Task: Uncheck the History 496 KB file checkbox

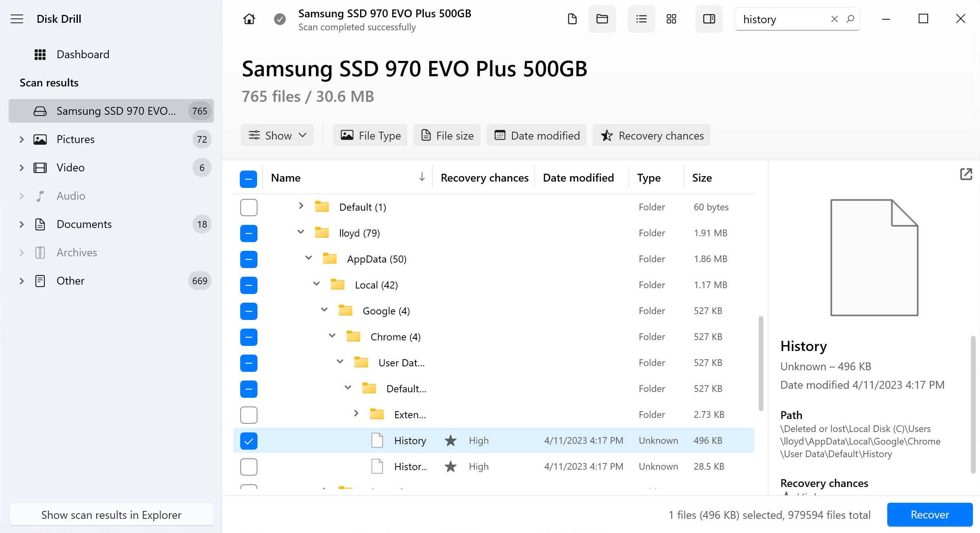Action: [x=248, y=441]
